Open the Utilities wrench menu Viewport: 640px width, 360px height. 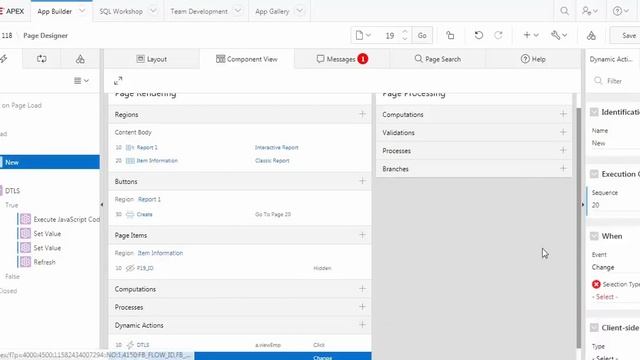point(559,36)
